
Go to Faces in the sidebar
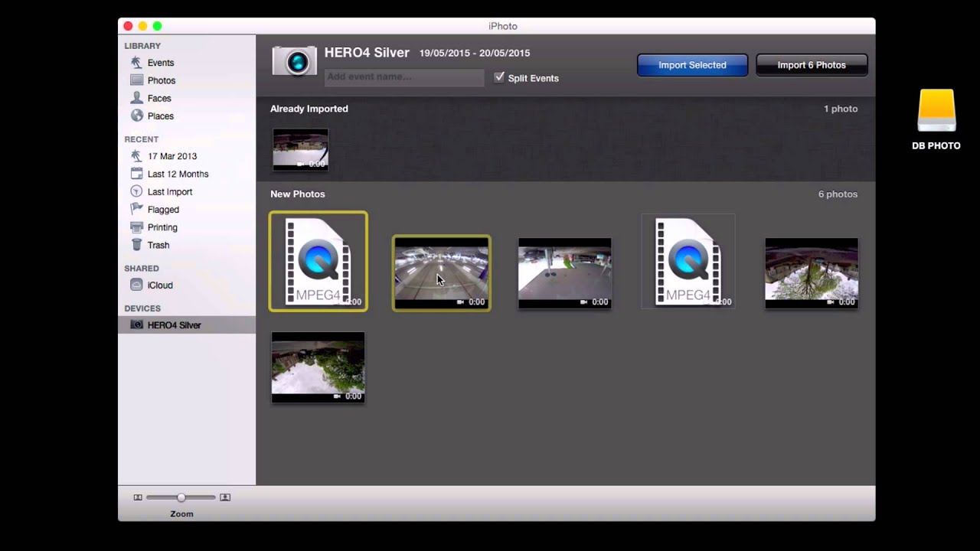tap(159, 98)
